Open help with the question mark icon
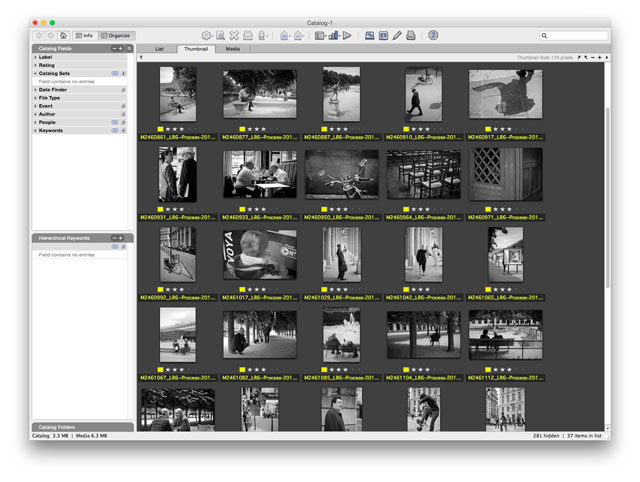This screenshot has height=482, width=640. (433, 36)
